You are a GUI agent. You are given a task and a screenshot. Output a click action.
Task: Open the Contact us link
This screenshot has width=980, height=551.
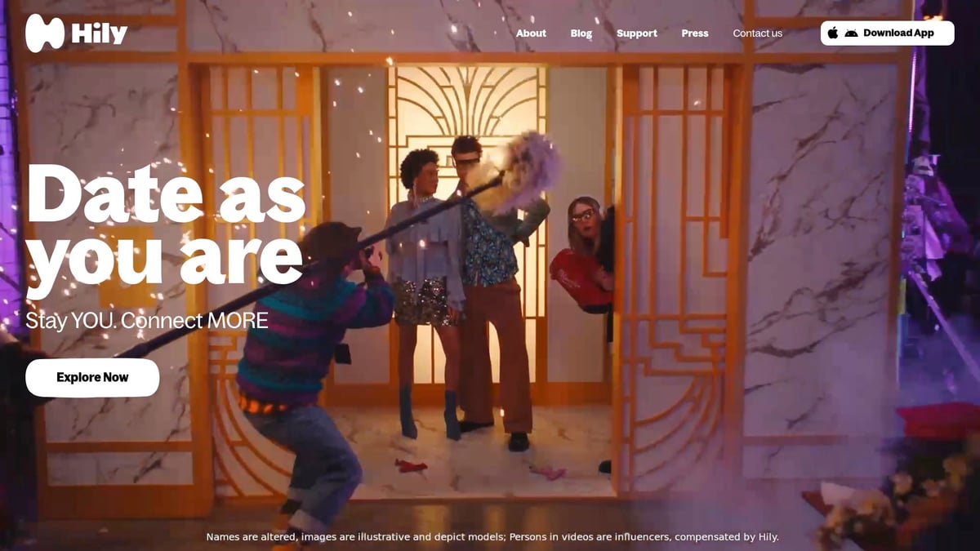coord(757,33)
